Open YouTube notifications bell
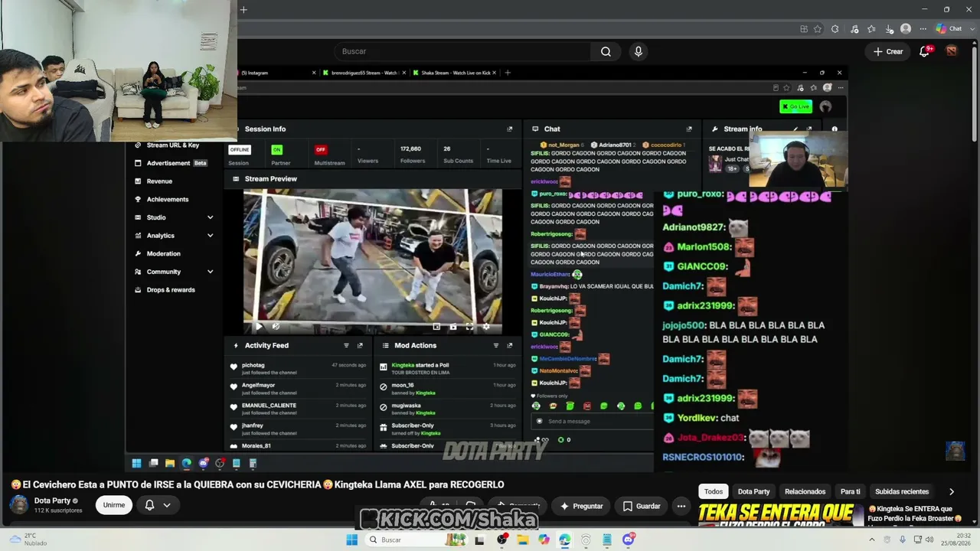 (925, 51)
